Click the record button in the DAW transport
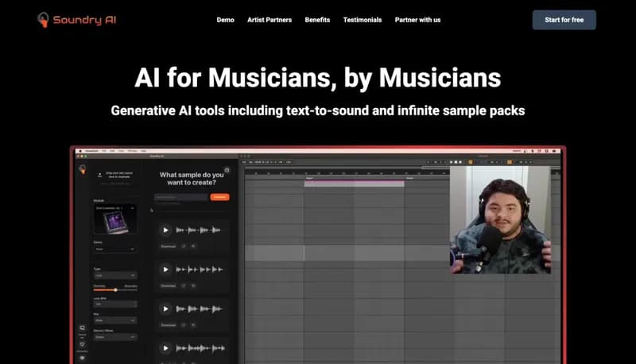 [460, 162]
